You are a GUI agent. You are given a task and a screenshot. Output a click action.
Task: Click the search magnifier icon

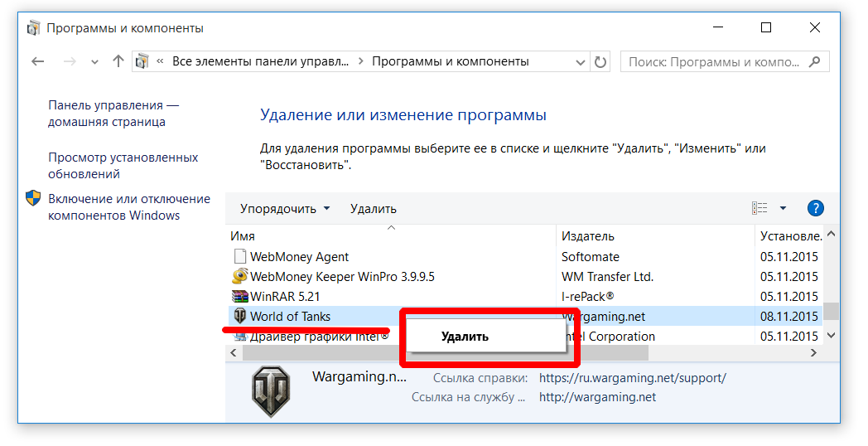815,61
